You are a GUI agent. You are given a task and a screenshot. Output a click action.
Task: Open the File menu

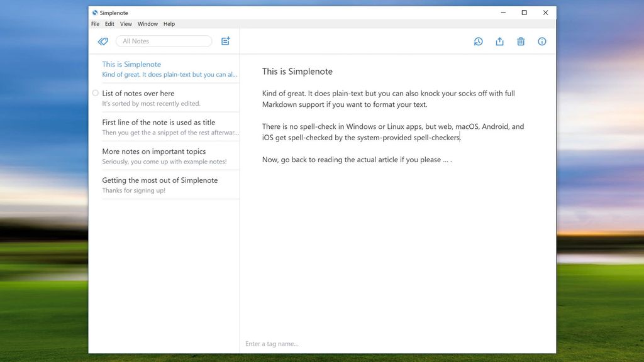click(95, 23)
